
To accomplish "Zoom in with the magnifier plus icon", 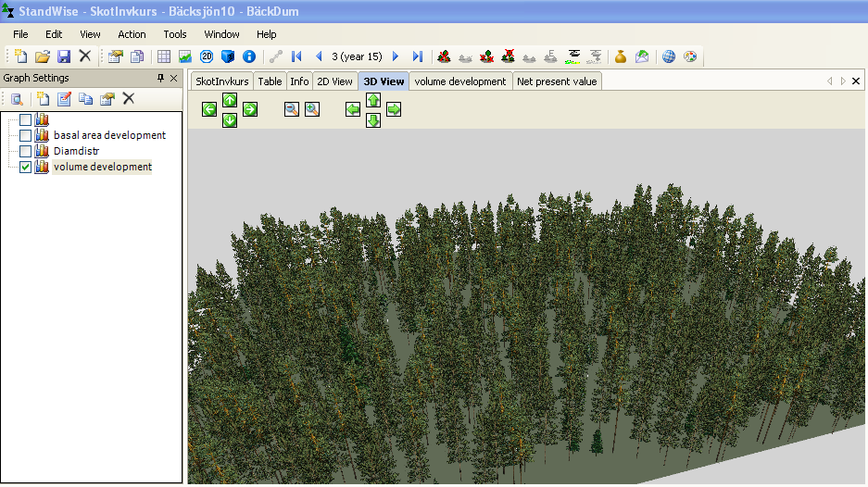I will coord(312,109).
